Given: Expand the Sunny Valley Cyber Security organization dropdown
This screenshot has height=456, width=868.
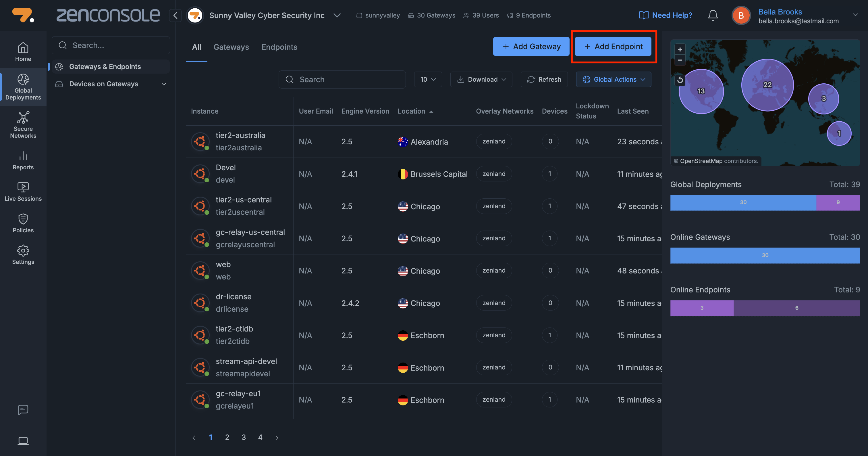Looking at the screenshot, I should tap(337, 15).
